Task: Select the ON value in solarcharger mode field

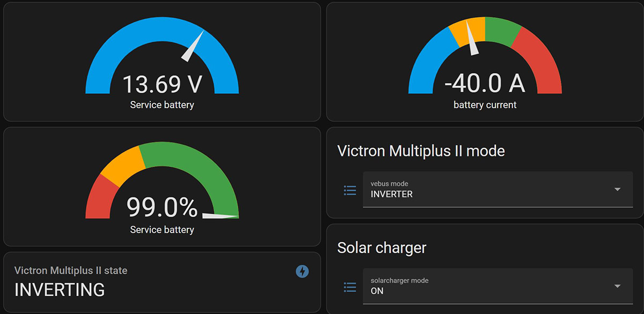Action: [377, 291]
